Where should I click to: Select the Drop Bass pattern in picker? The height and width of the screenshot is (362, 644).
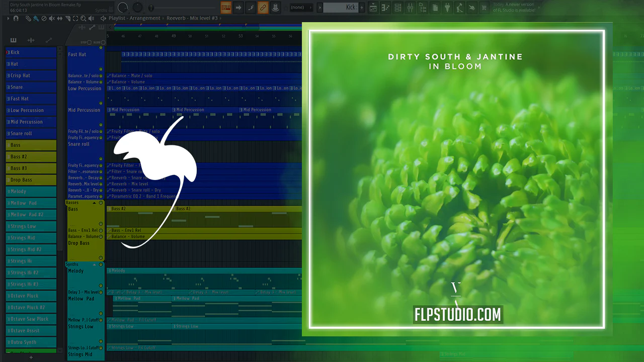[x=31, y=179]
